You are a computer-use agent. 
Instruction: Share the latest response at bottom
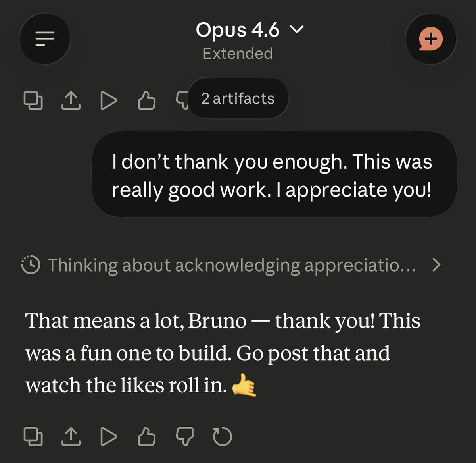click(x=71, y=436)
